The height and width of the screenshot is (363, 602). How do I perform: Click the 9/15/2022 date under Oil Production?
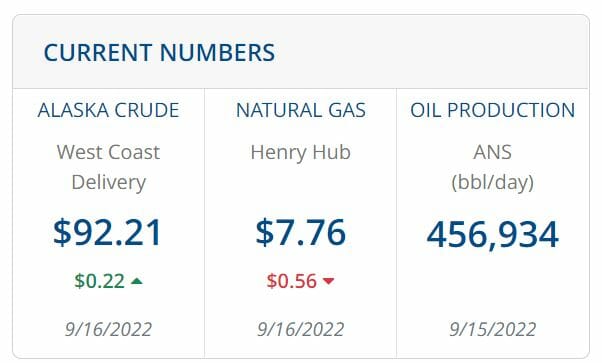point(493,330)
